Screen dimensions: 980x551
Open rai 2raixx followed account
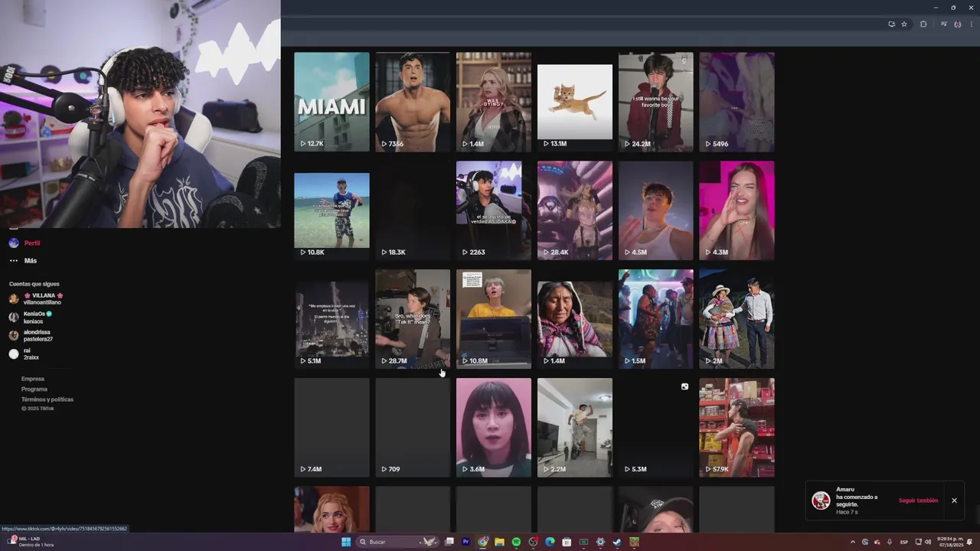pos(24,354)
